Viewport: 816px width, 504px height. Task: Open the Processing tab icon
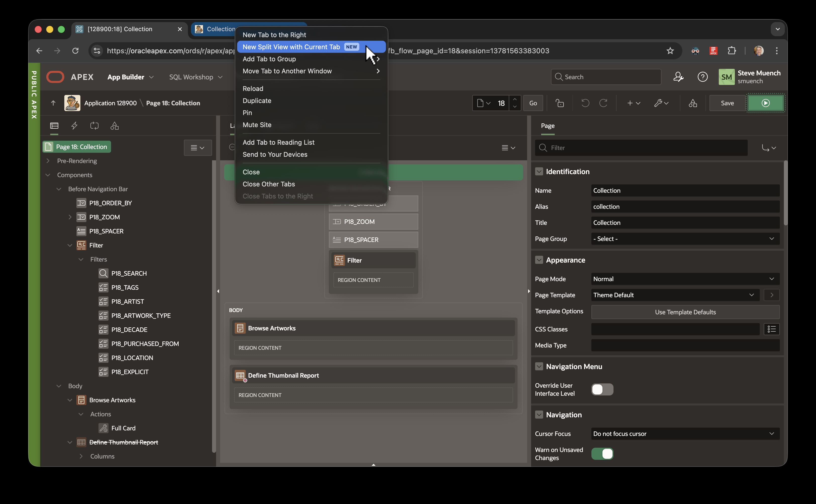click(x=94, y=126)
